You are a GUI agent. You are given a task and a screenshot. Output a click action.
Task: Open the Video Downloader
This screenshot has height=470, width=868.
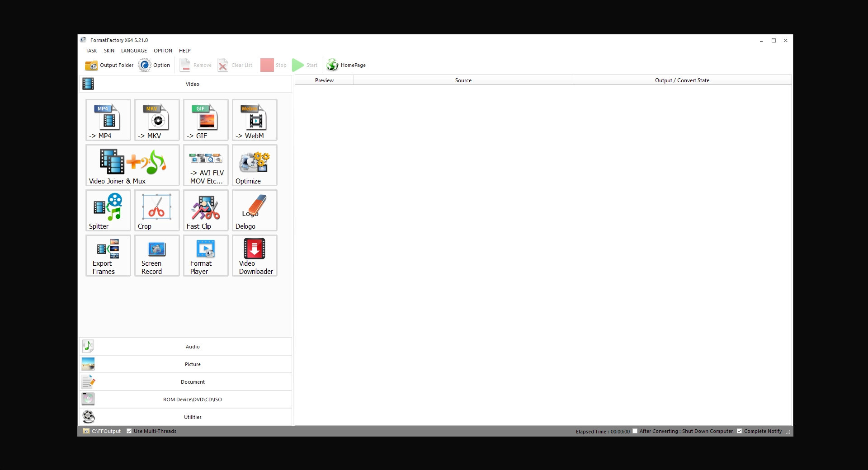pyautogui.click(x=254, y=256)
